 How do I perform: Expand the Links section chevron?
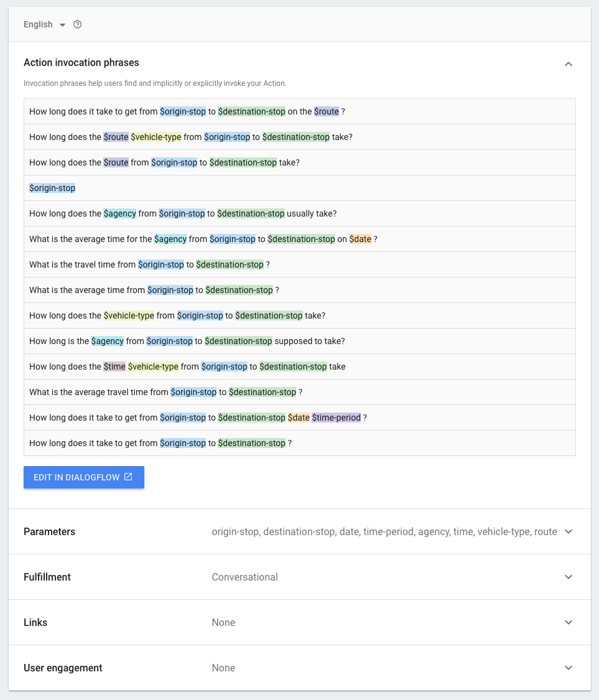pos(568,623)
